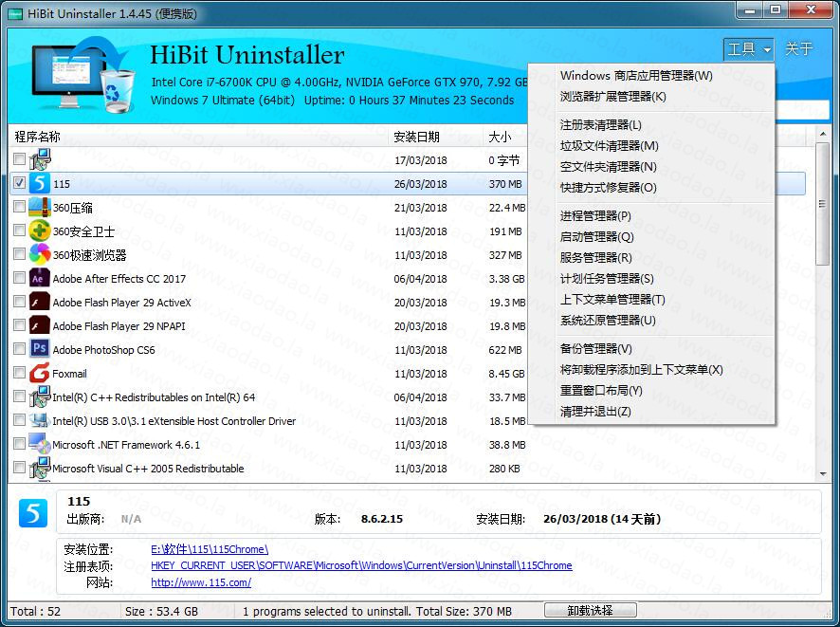840x627 pixels.
Task: Check the Adobe PhotoShop CS6 checkbox
Action: pos(19,348)
